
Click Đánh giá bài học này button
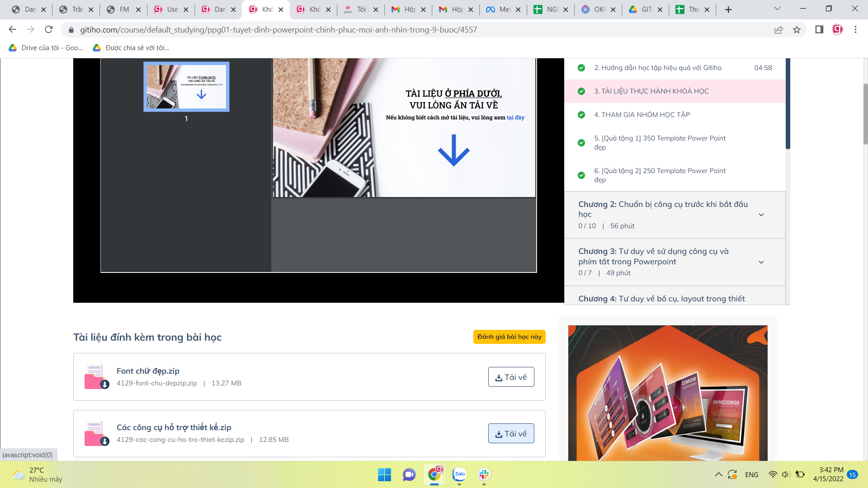pos(509,337)
